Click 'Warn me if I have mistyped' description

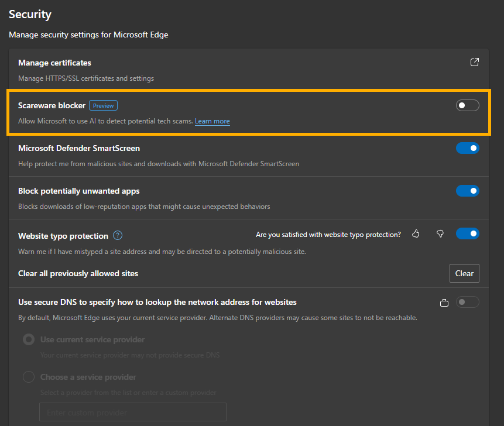pyautogui.click(x=162, y=252)
